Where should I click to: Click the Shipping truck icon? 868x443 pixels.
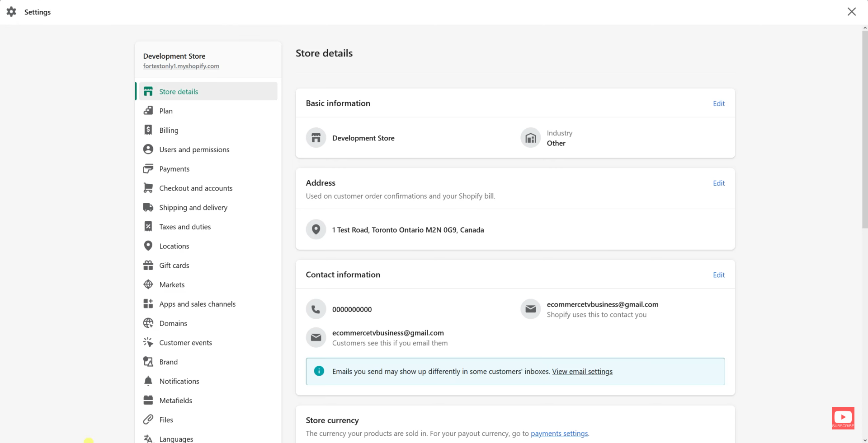click(148, 207)
